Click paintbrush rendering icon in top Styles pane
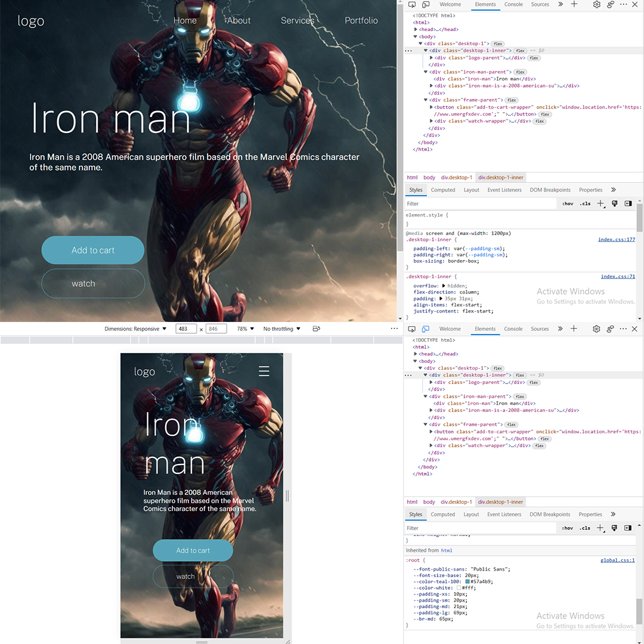The height and width of the screenshot is (644, 644). click(615, 204)
